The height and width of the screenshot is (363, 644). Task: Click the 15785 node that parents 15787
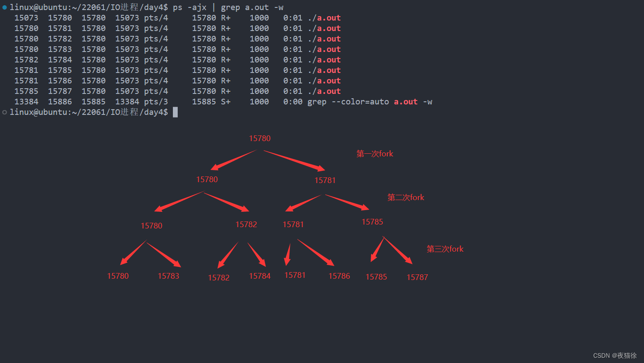[x=372, y=222]
